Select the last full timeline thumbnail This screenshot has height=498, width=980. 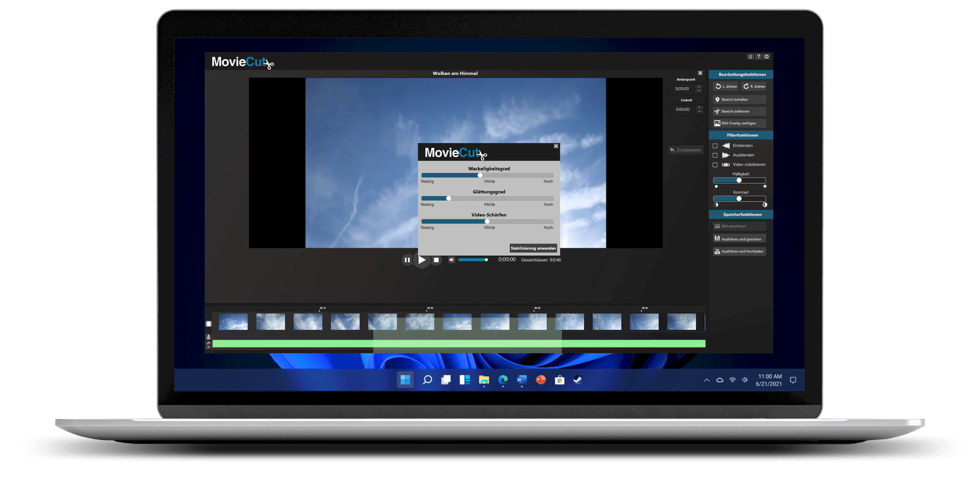pos(682,322)
